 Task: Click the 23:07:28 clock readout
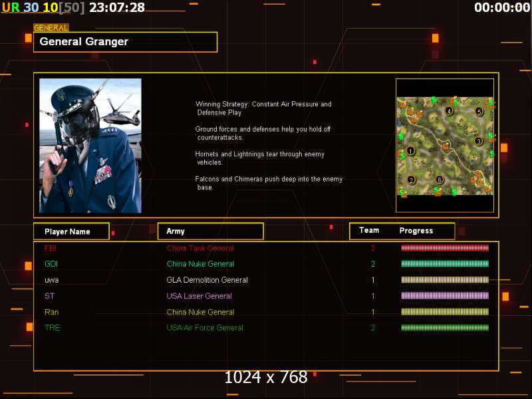tap(117, 7)
